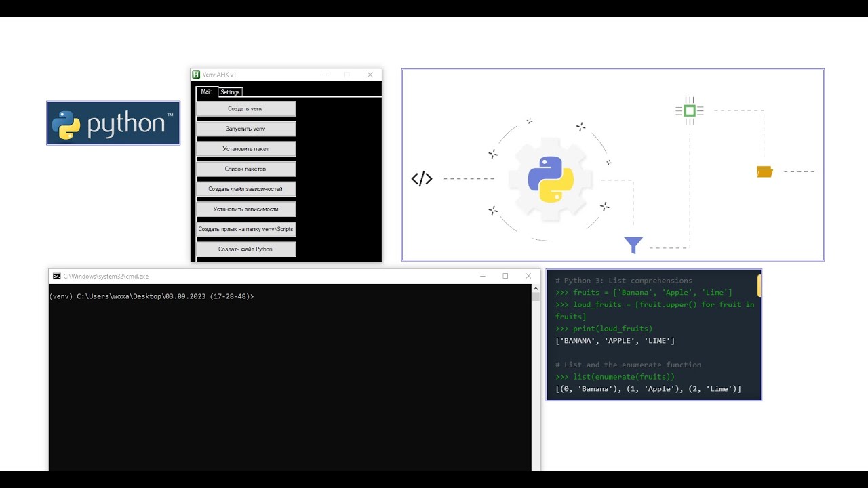Click the # Python 3: List comprehensions comment

624,281
